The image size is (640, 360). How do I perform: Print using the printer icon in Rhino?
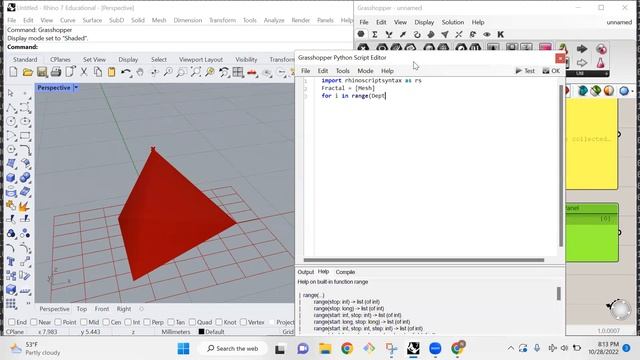click(x=56, y=72)
